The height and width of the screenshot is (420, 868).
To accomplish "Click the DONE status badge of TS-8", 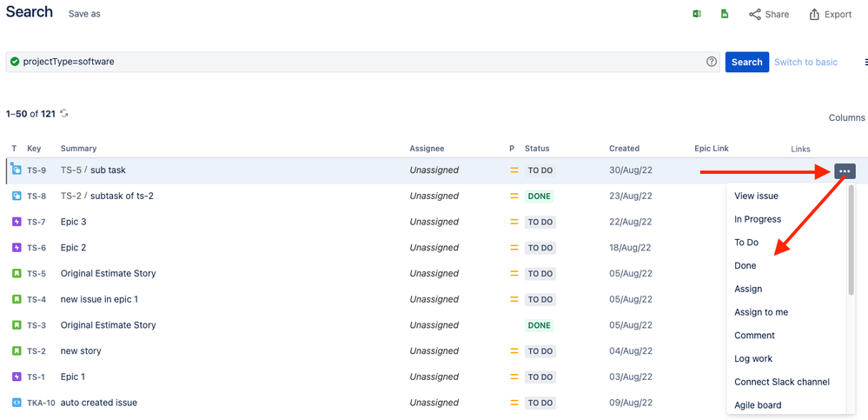I will coord(540,196).
